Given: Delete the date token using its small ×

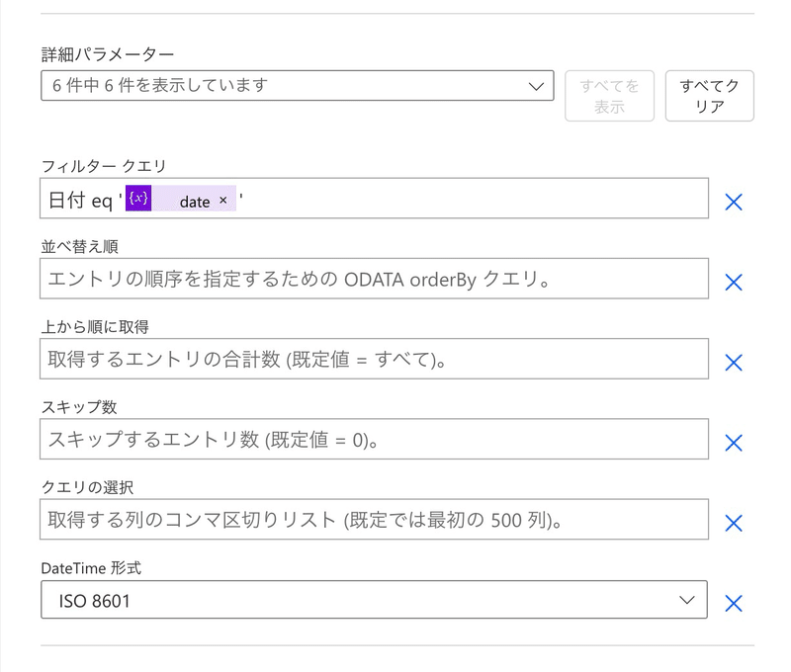Looking at the screenshot, I should point(223,201).
